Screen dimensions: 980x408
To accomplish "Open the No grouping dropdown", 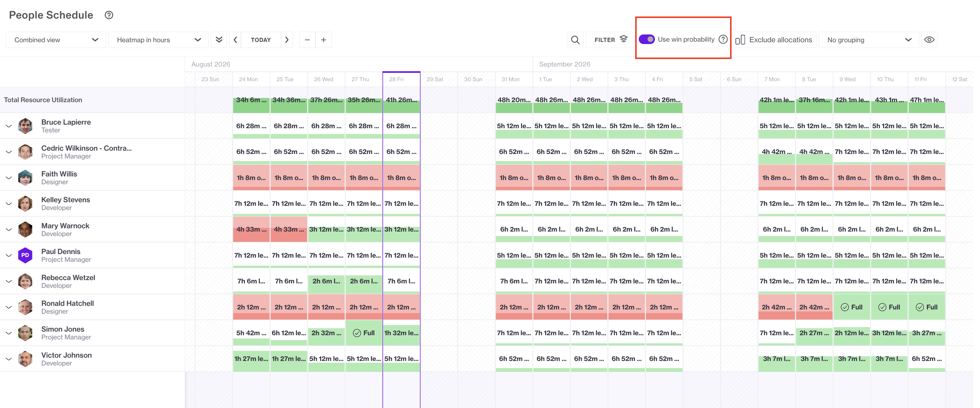I will (869, 40).
